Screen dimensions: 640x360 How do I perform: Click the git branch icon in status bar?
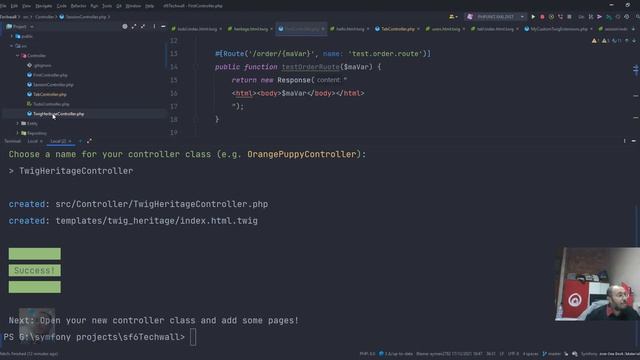tap(544, 354)
